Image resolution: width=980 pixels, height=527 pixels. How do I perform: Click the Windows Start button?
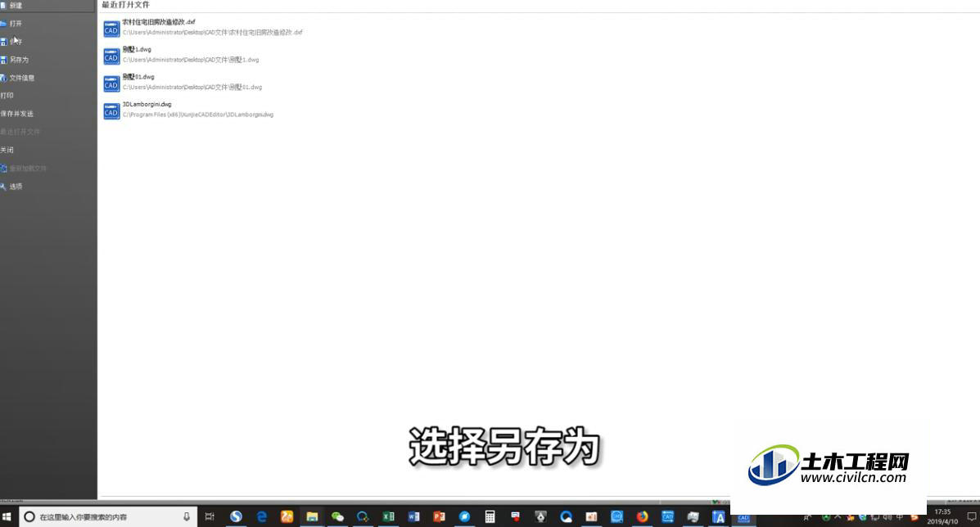coord(7,517)
